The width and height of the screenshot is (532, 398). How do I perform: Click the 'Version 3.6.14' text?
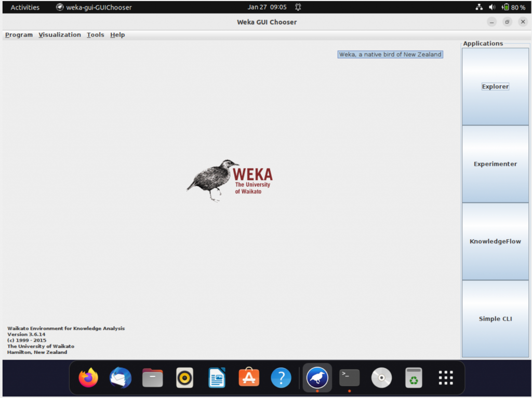[26, 334]
